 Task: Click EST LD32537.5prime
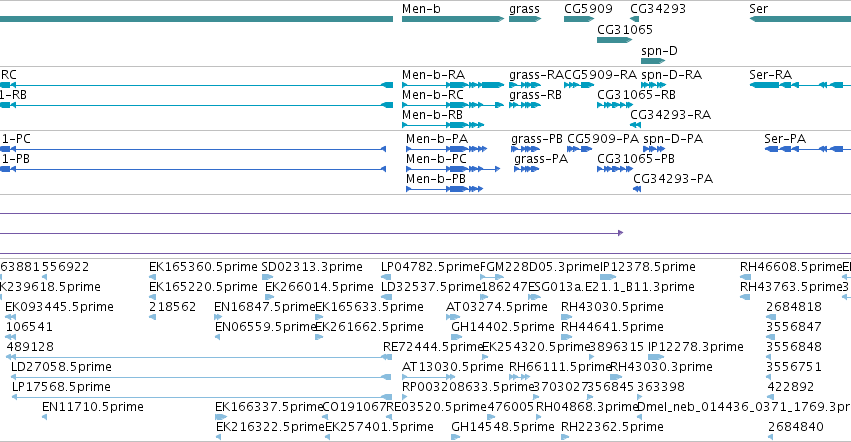point(386,297)
